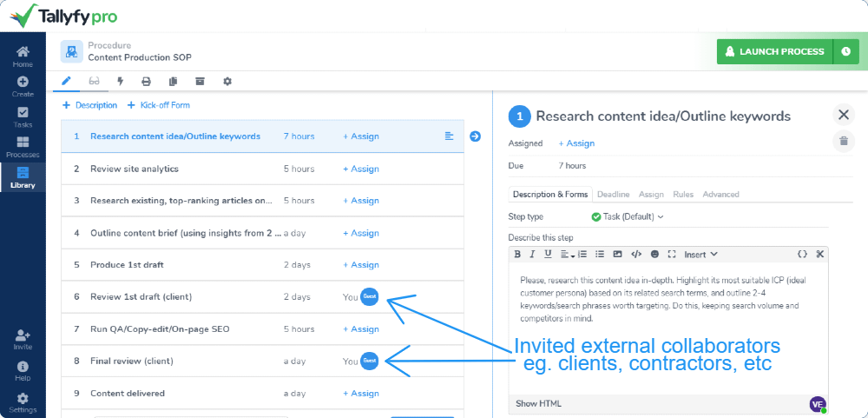Switch to the Rules tab
The image size is (868, 418).
pyautogui.click(x=683, y=195)
